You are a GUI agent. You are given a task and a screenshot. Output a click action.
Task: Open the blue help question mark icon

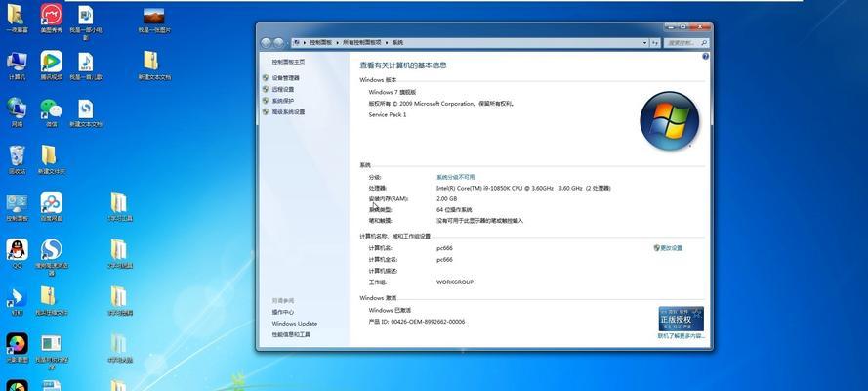705,57
